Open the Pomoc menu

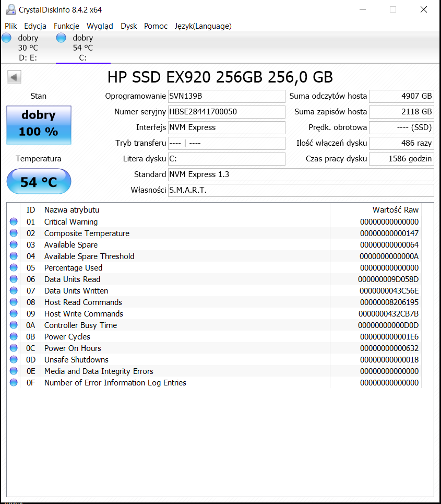156,26
